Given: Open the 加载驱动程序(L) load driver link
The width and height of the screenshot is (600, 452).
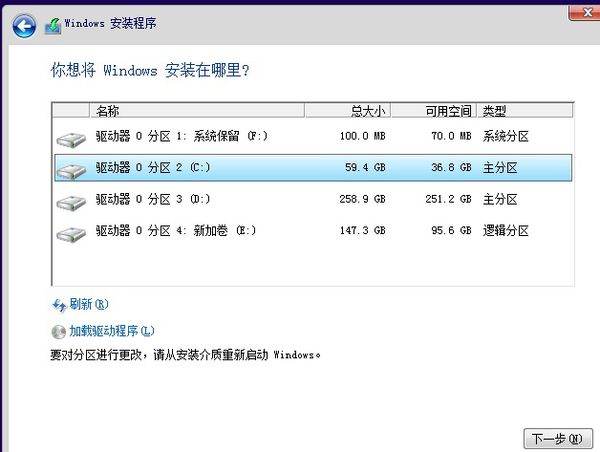Looking at the screenshot, I should (112, 331).
